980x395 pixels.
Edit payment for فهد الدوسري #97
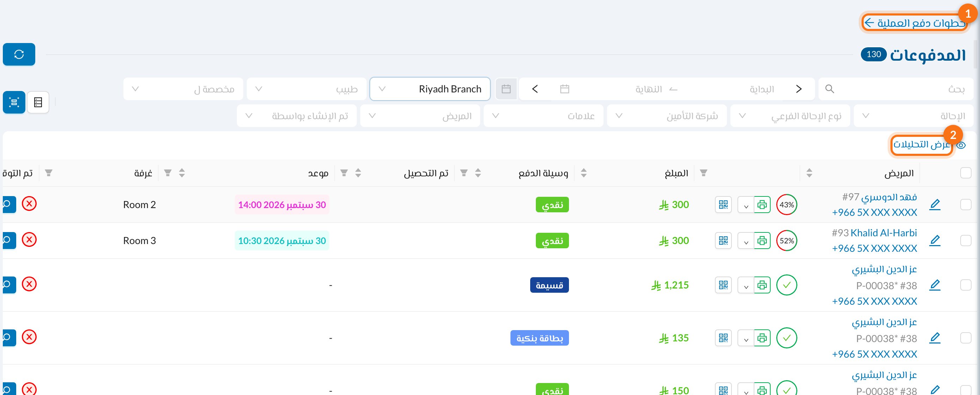coord(935,205)
